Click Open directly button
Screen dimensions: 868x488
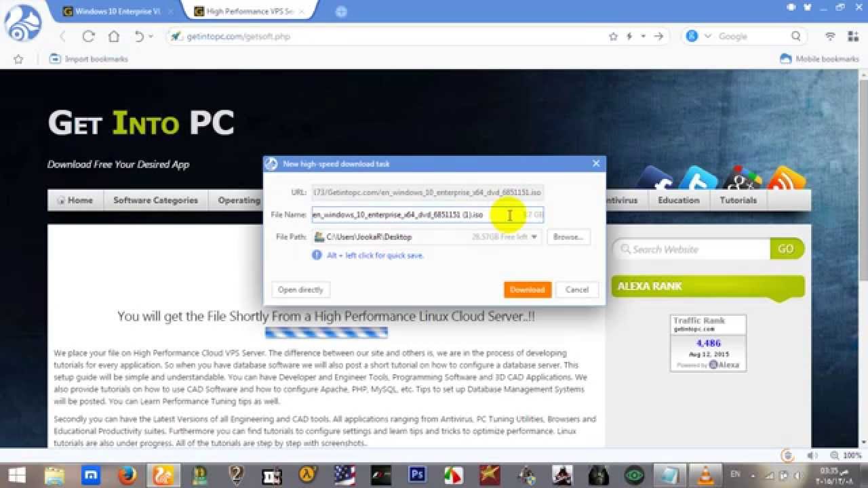click(x=300, y=289)
